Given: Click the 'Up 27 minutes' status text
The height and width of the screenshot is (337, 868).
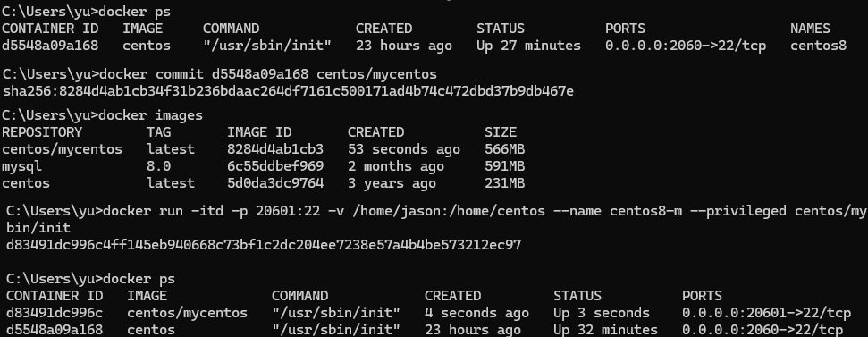Looking at the screenshot, I should tap(528, 46).
